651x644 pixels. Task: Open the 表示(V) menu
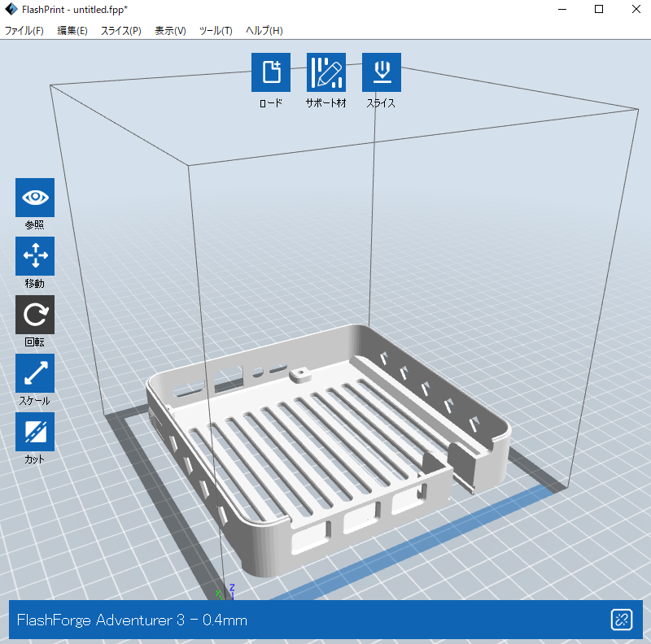(x=170, y=31)
